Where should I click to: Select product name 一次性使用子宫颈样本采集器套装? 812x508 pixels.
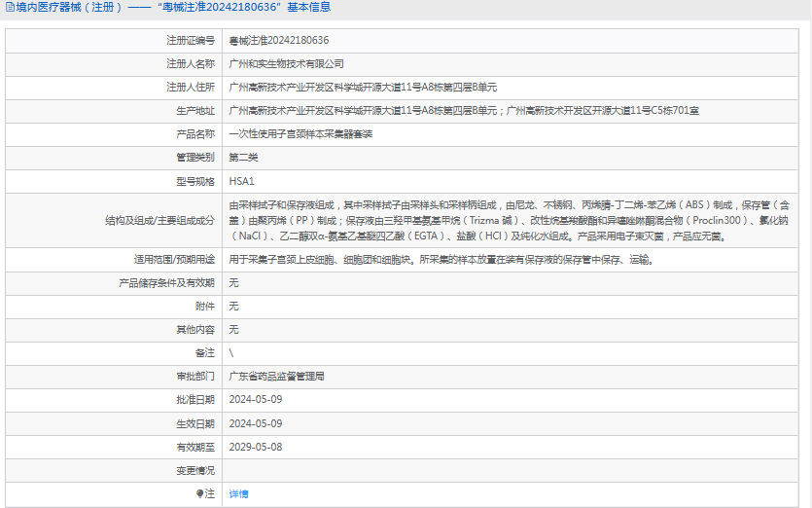(x=300, y=133)
